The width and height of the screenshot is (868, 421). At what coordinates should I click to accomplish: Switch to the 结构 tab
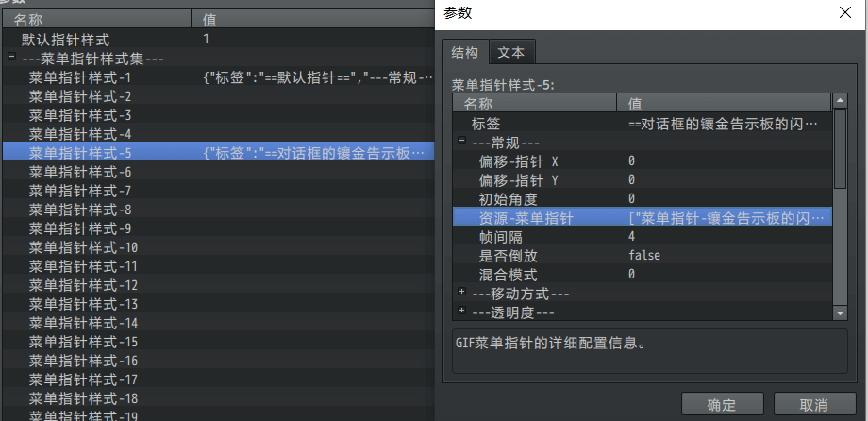(x=465, y=51)
